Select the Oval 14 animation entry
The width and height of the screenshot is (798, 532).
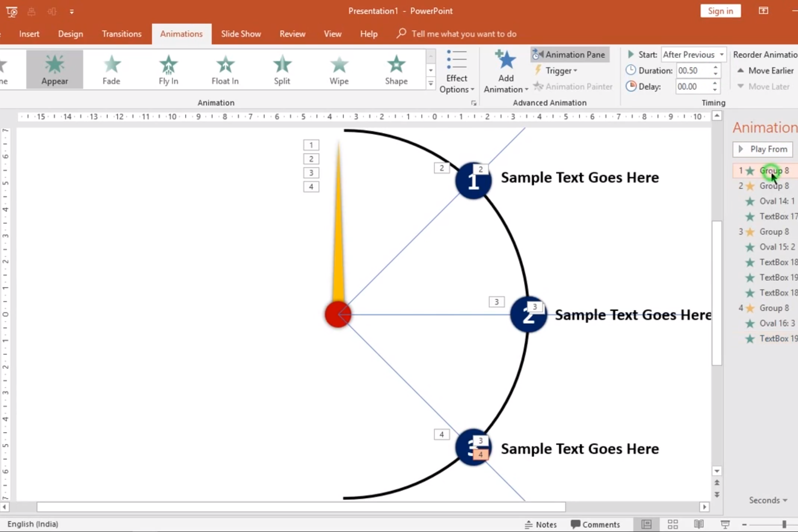(x=776, y=201)
